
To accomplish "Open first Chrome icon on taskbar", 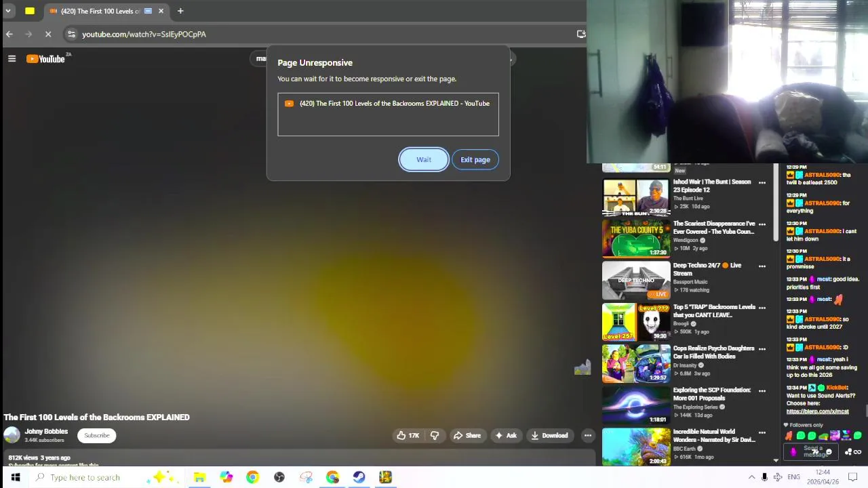I will click(x=252, y=477).
